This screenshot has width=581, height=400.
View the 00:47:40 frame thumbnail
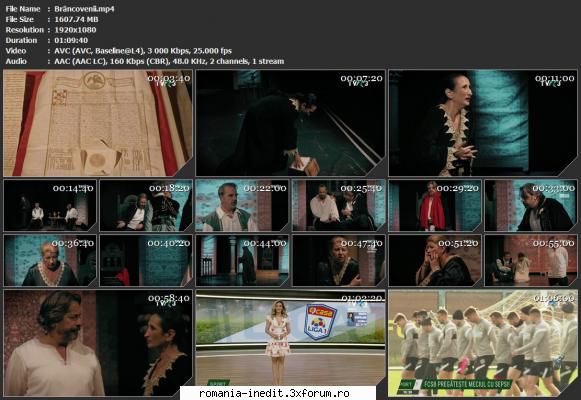tap(339, 260)
